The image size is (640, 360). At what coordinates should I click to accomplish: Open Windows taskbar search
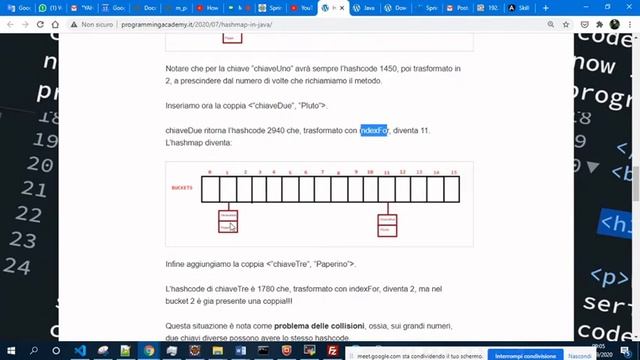coord(34,351)
